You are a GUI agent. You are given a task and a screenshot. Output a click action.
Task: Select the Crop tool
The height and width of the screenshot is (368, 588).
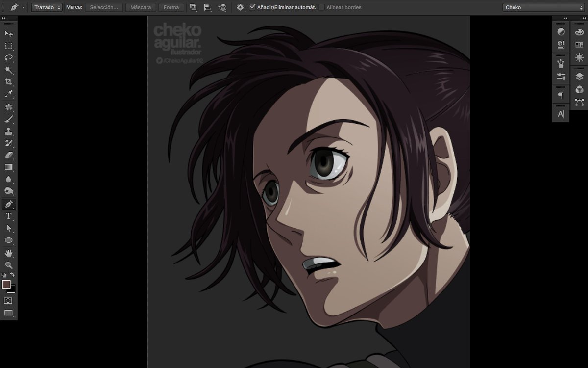click(9, 82)
